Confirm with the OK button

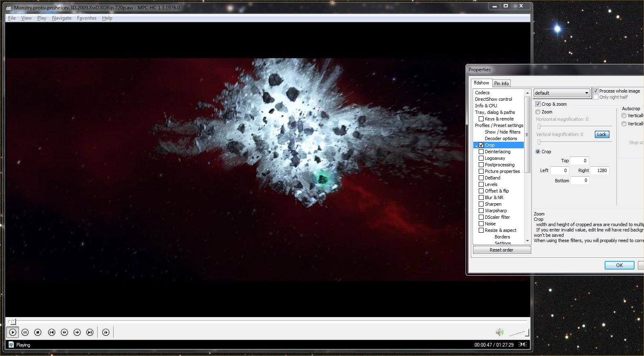[619, 265]
